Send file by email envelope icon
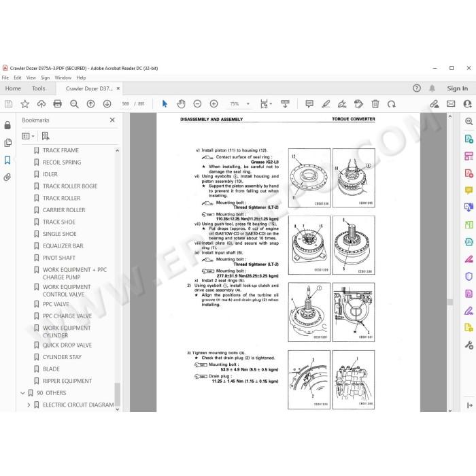This screenshot has width=476, height=476. point(451,104)
